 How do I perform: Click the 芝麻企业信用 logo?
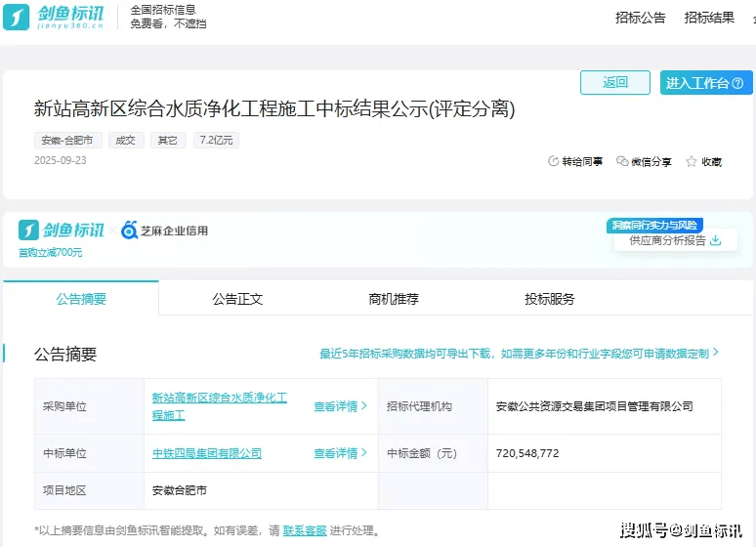[164, 231]
